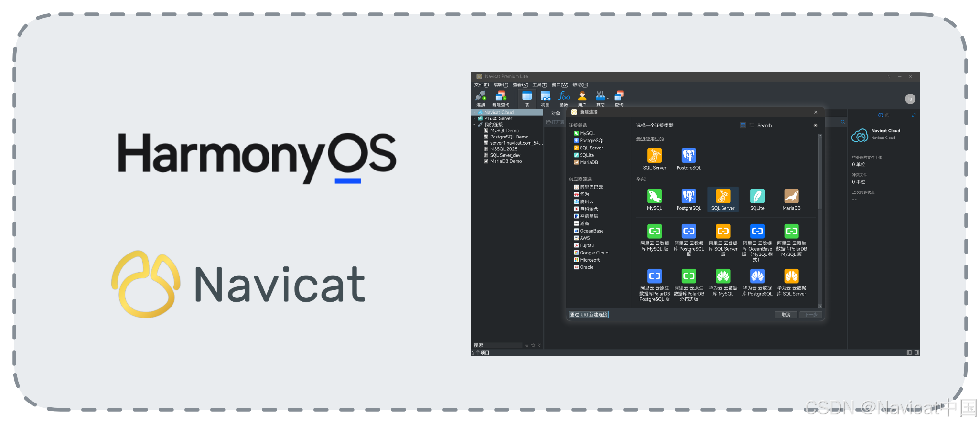Viewport: 980px width, 424px height.
Task: Open the 查看(V) menu
Action: (x=520, y=85)
